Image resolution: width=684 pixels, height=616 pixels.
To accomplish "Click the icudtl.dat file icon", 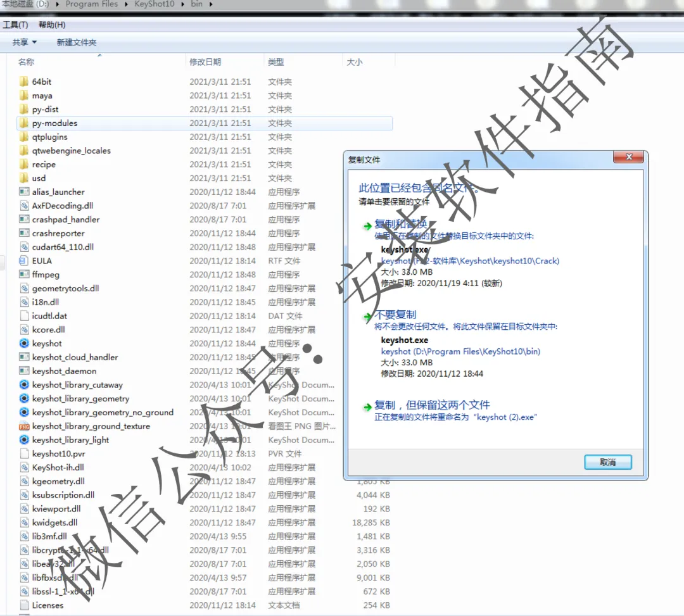I will [24, 316].
